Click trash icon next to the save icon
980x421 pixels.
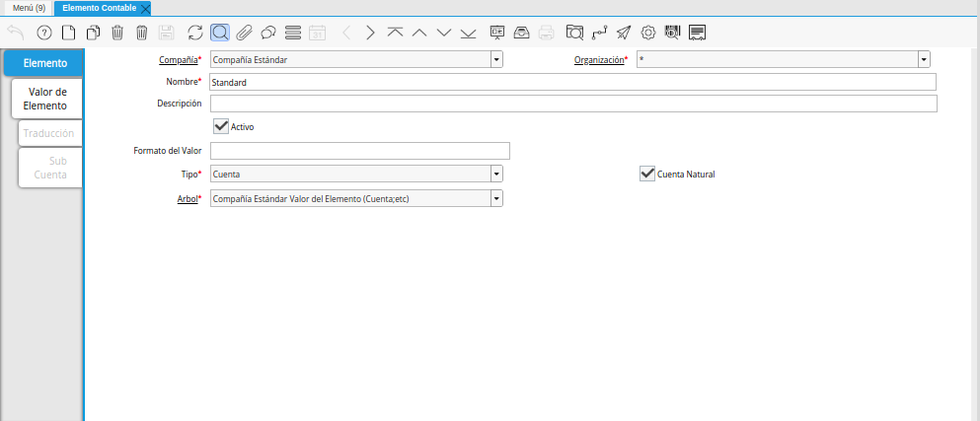coord(142,33)
